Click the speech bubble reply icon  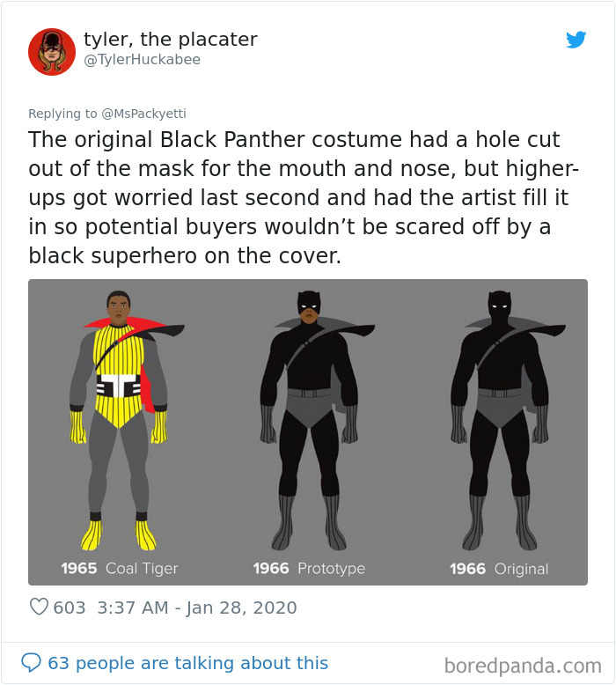click(31, 663)
